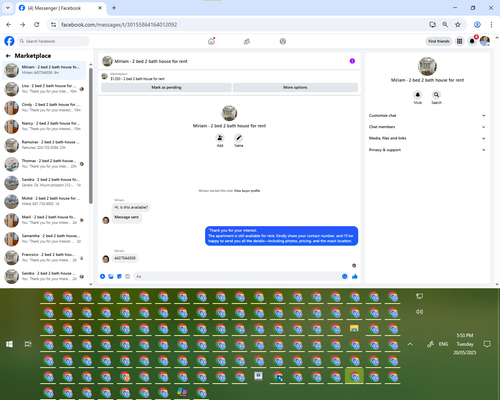Click Find friends button
500x400 pixels.
click(439, 41)
